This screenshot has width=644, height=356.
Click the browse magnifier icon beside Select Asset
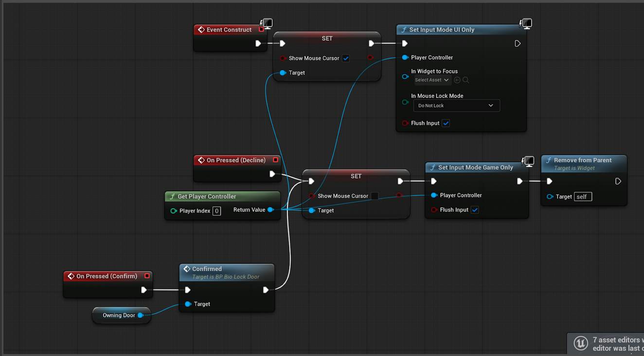point(465,80)
